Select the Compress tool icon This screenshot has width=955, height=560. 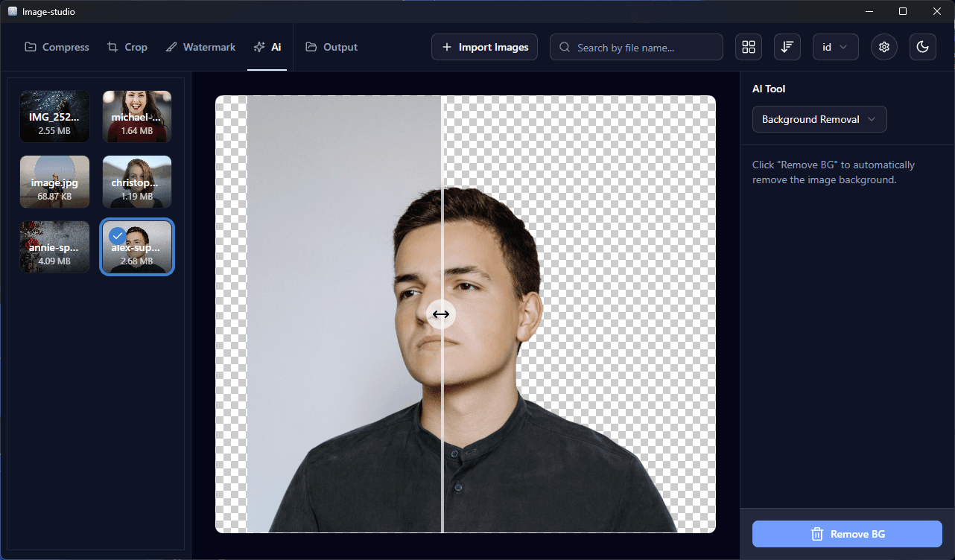pos(31,47)
